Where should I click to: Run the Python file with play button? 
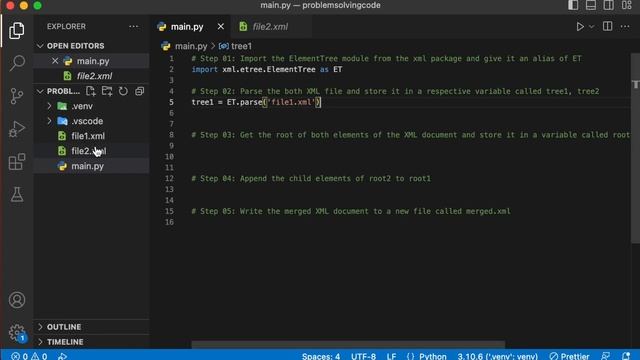[580, 27]
